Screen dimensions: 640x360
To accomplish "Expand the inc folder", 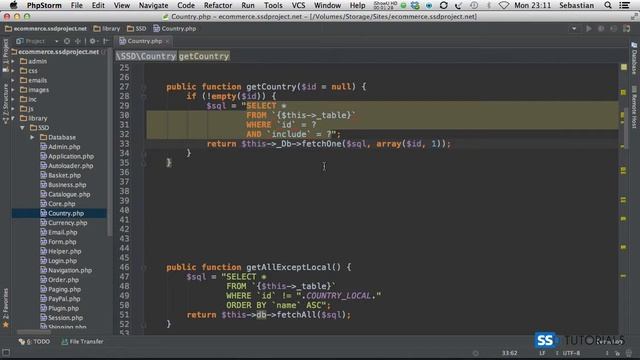I will click(13, 99).
